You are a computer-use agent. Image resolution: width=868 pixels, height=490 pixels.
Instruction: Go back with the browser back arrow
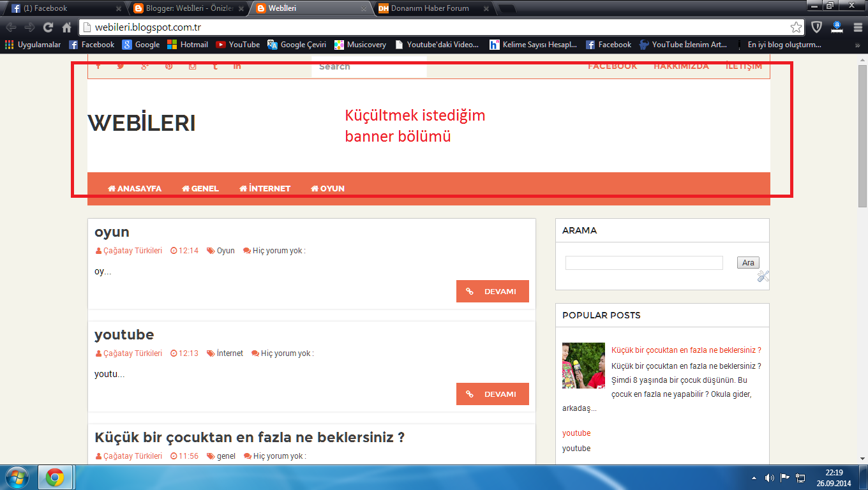pyautogui.click(x=11, y=27)
